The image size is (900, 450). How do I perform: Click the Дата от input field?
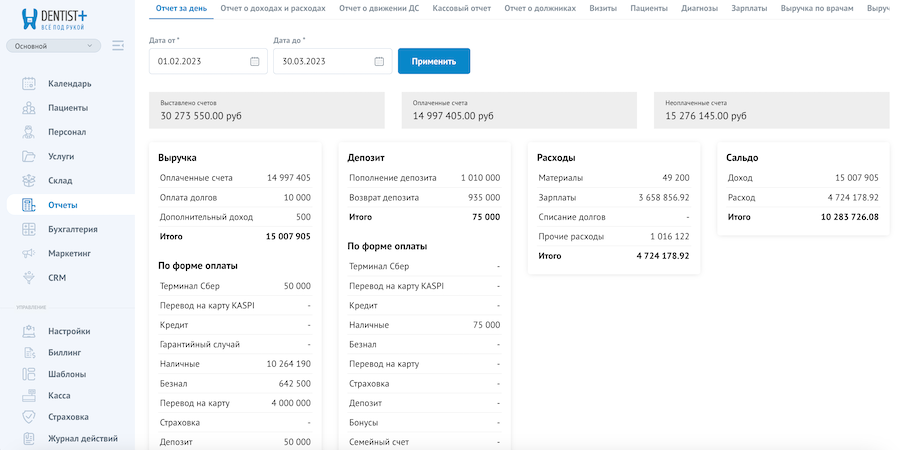tap(197, 61)
